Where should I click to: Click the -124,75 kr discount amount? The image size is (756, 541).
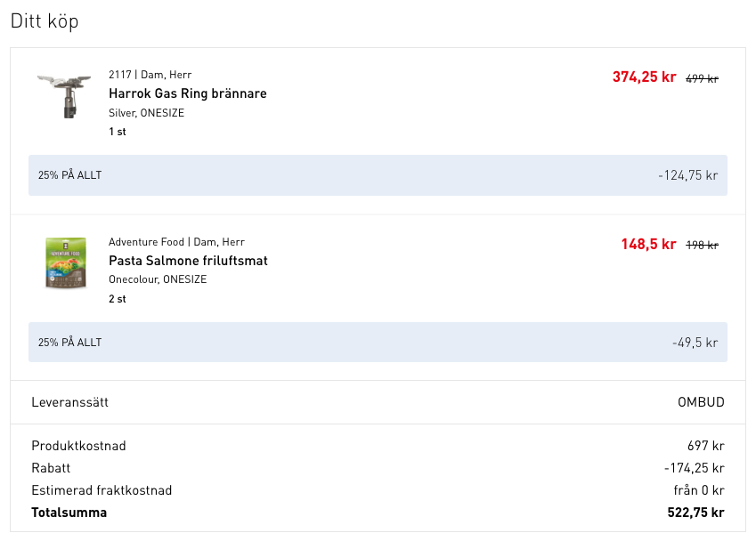(687, 175)
